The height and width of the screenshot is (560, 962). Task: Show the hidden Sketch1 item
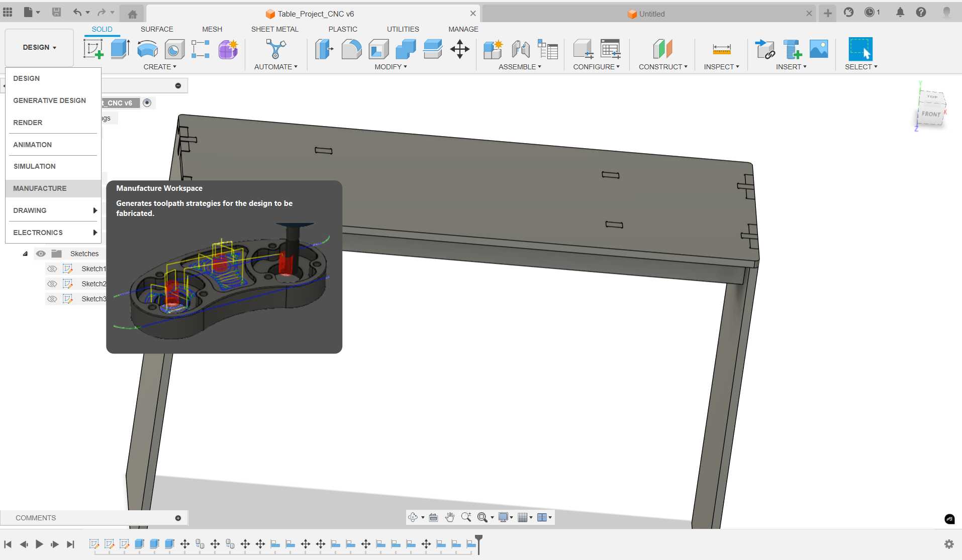52,269
